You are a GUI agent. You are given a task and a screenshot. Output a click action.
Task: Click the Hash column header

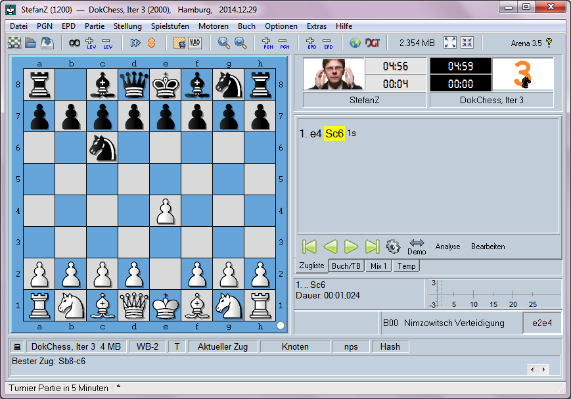[390, 347]
